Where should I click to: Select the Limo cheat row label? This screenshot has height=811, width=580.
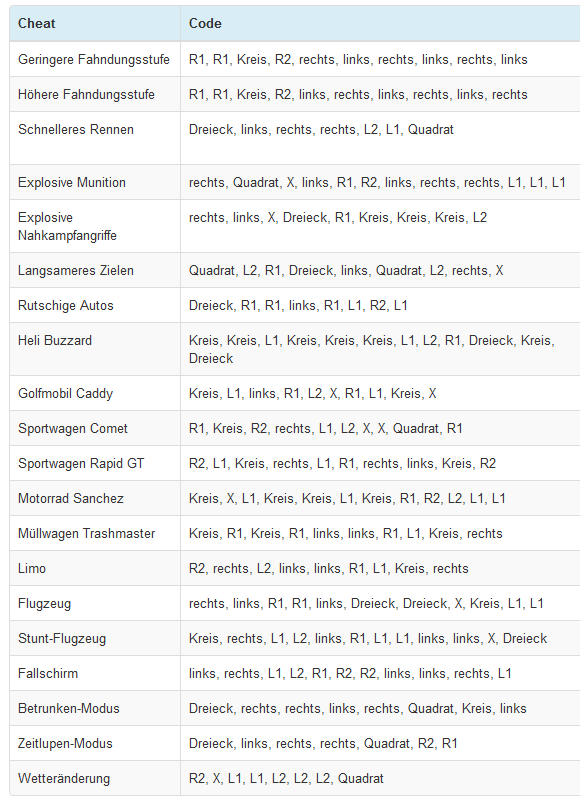point(32,568)
